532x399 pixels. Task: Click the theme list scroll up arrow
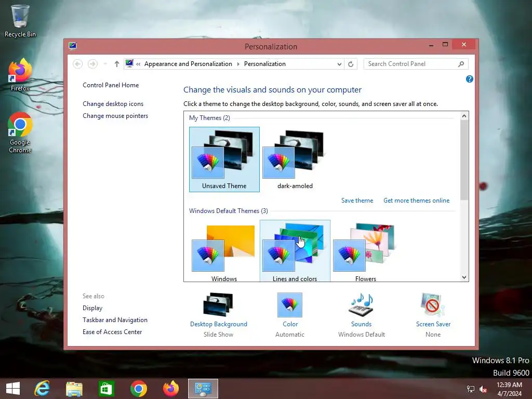tap(464, 116)
